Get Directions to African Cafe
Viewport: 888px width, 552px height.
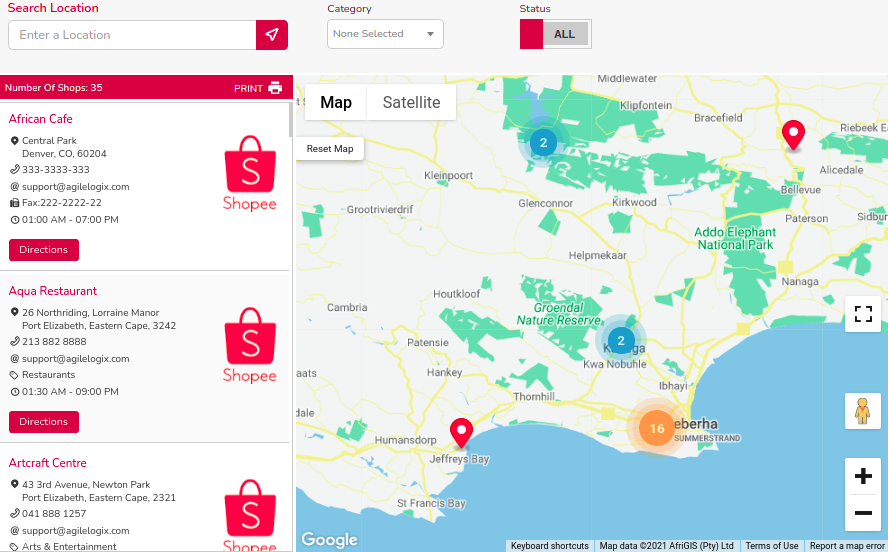point(44,250)
